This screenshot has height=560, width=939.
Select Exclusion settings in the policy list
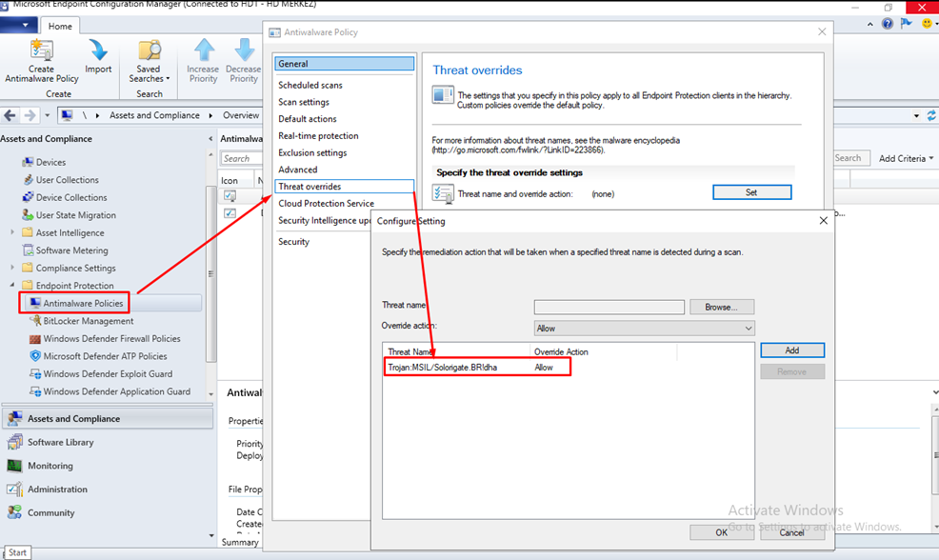pos(312,152)
